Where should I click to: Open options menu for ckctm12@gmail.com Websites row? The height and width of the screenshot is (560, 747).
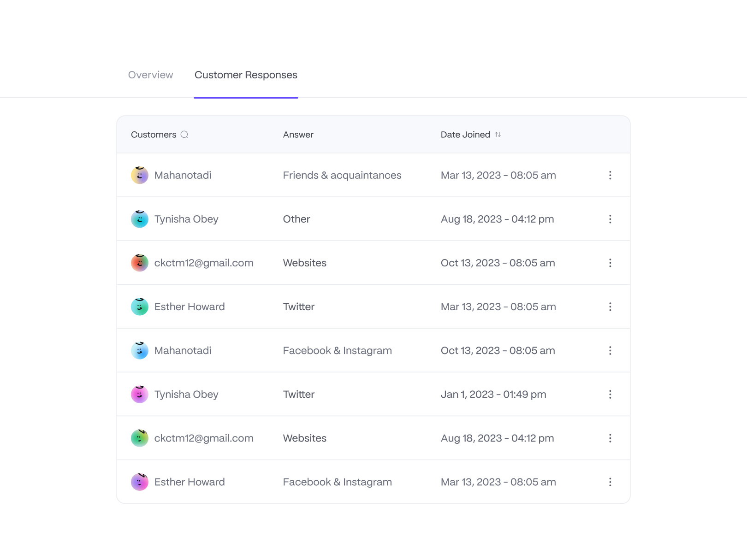pyautogui.click(x=610, y=263)
